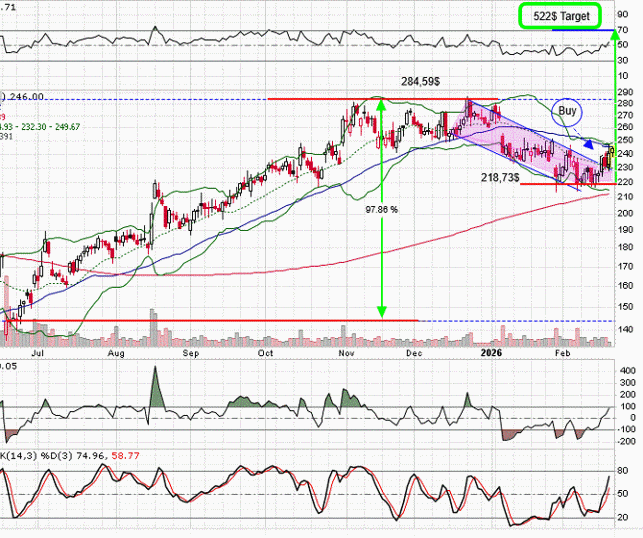Click the 246.00 price readout
The image size is (643, 538).
25,97
